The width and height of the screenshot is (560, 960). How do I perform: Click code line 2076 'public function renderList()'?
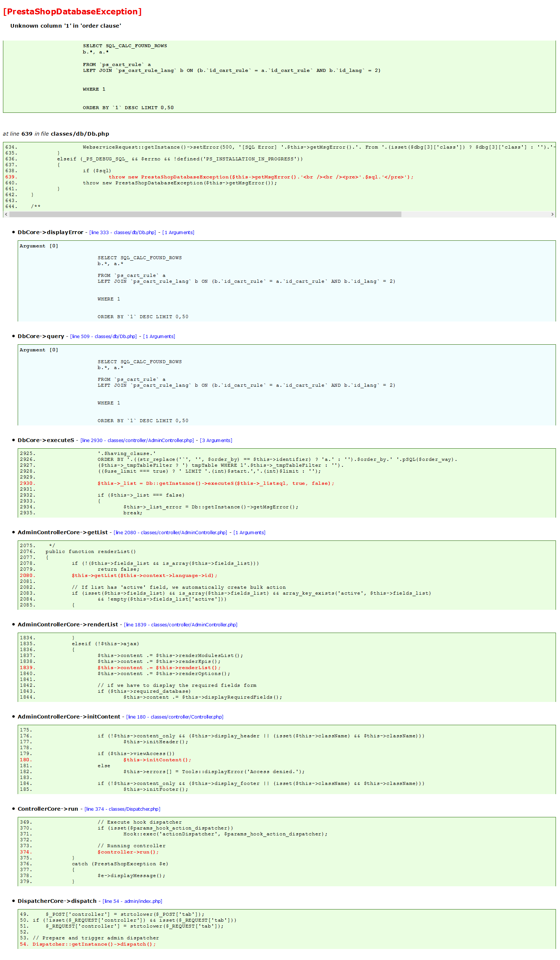point(91,552)
